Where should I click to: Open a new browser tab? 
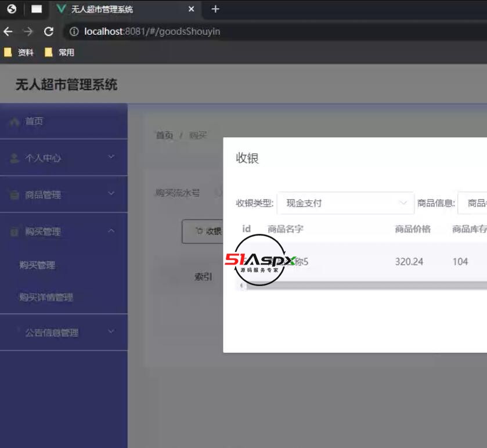pos(215,9)
